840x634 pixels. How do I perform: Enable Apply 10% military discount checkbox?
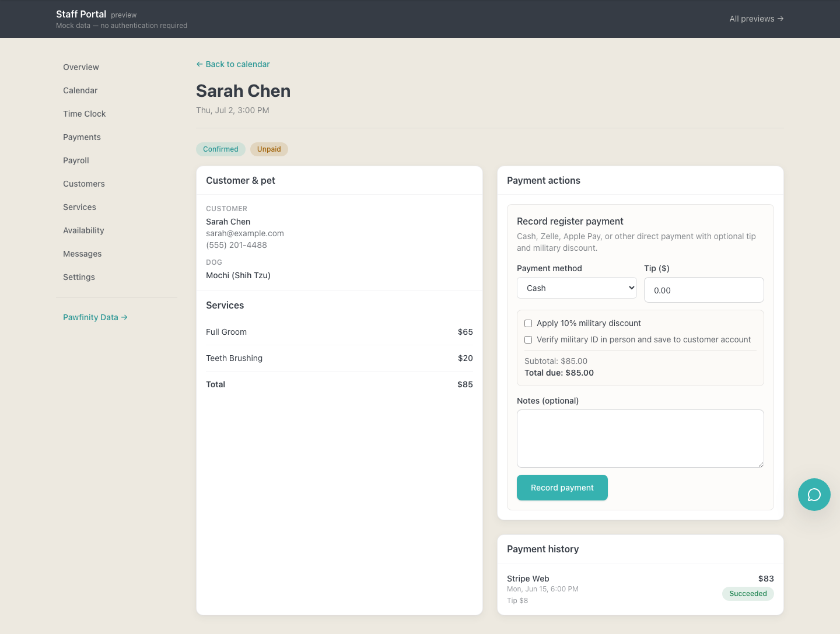528,323
